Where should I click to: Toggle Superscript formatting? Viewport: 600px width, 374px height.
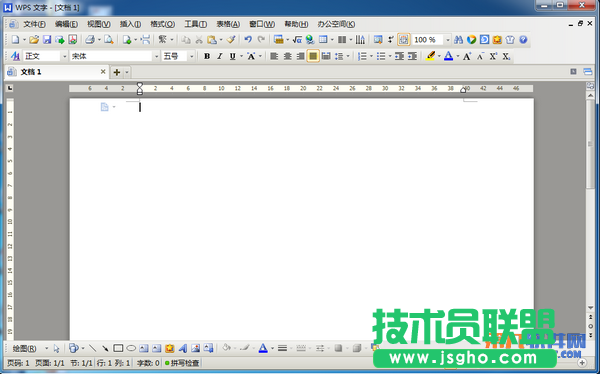click(493, 56)
